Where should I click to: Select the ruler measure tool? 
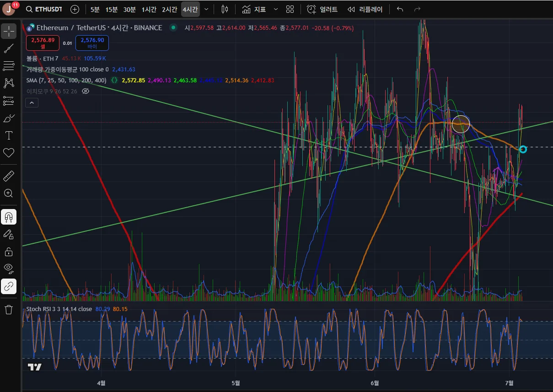tap(9, 176)
